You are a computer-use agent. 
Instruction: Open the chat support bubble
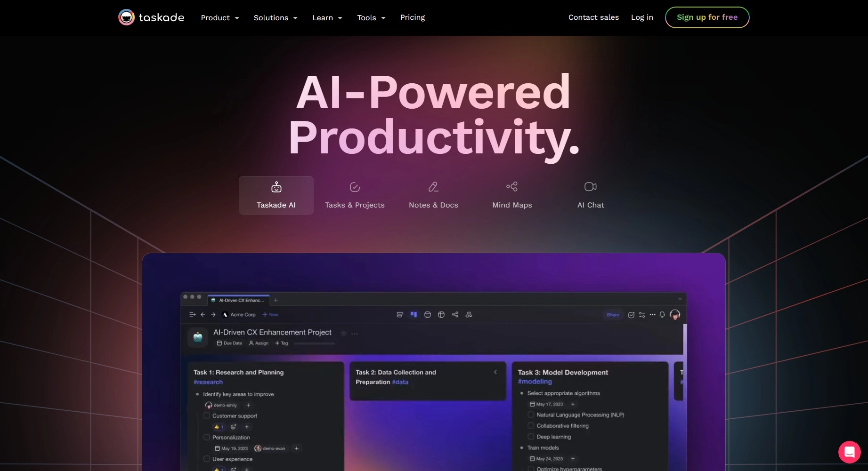(849, 452)
